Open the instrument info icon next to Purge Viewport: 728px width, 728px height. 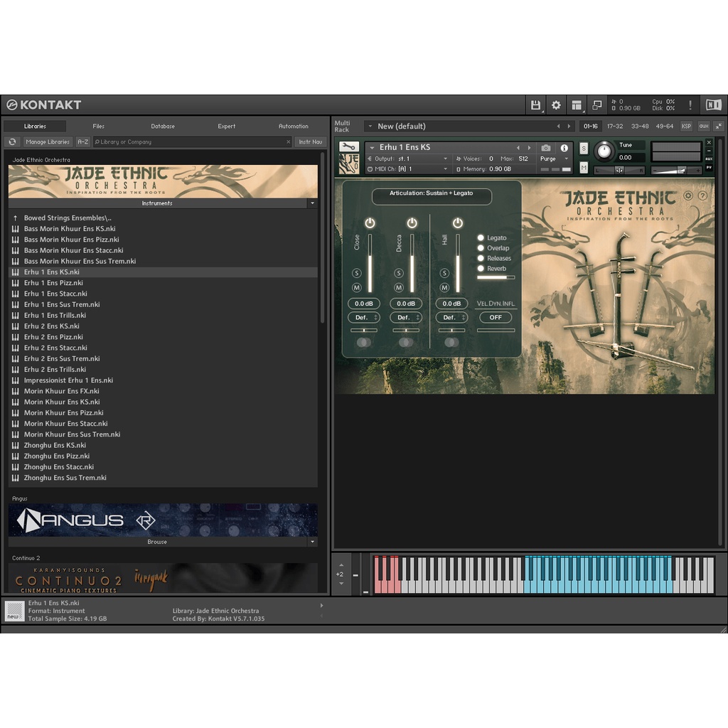point(564,148)
